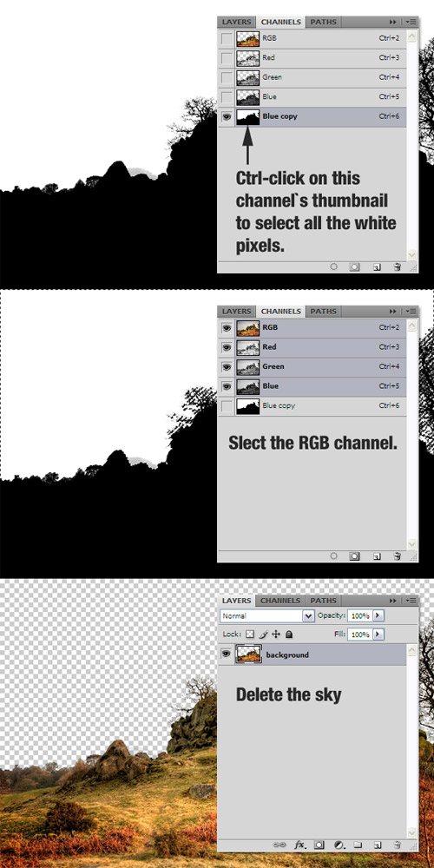Select the Blue channel row in 'Slect the RGB channel' panel
This screenshot has height=868, width=434.
312,386
